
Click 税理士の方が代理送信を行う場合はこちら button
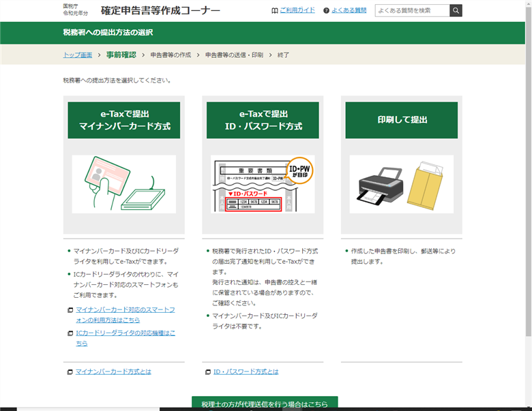pyautogui.click(x=265, y=403)
